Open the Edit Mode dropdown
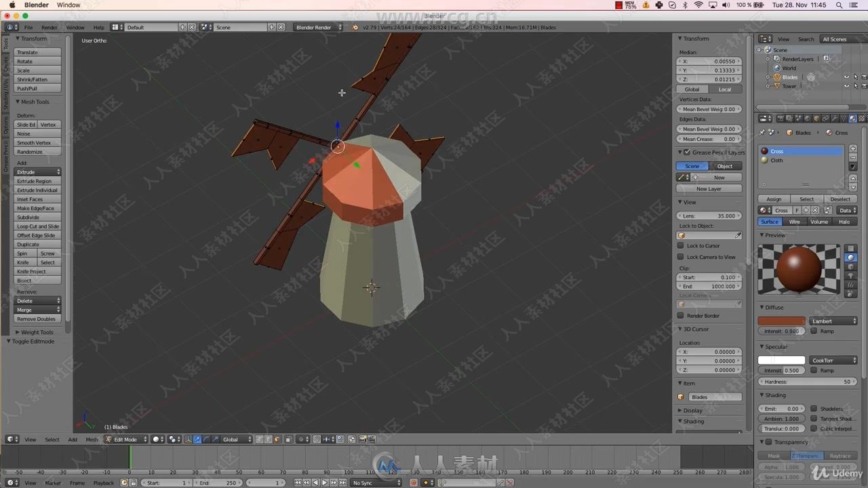This screenshot has width=868, height=488. [126, 439]
